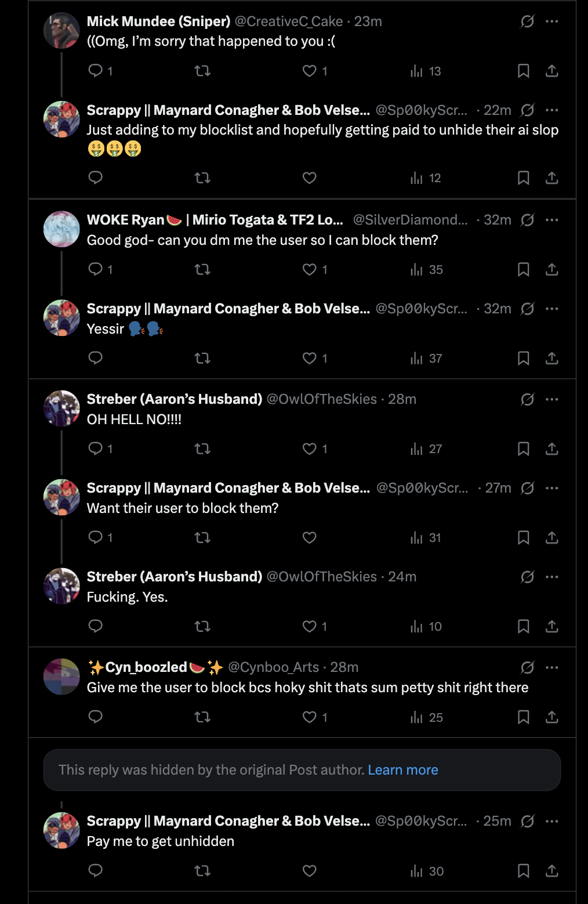588x904 pixels.
Task: Share Cyn_boozled's post
Action: (x=552, y=717)
